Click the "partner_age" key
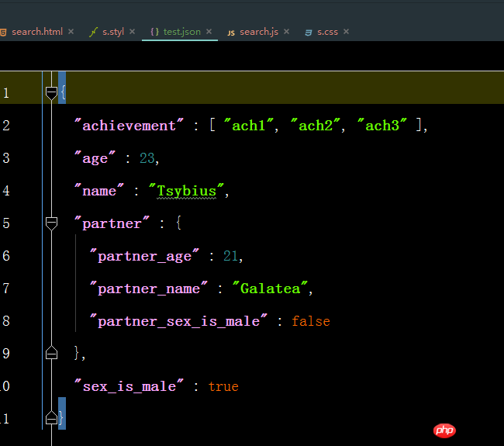Screen dimensions: 504x446 tap(144, 256)
